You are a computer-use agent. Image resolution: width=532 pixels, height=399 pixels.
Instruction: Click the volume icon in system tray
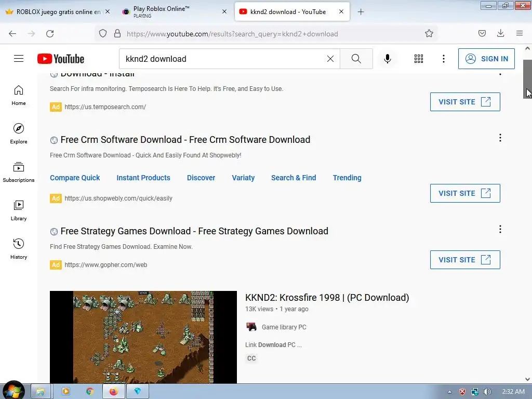[x=487, y=392]
